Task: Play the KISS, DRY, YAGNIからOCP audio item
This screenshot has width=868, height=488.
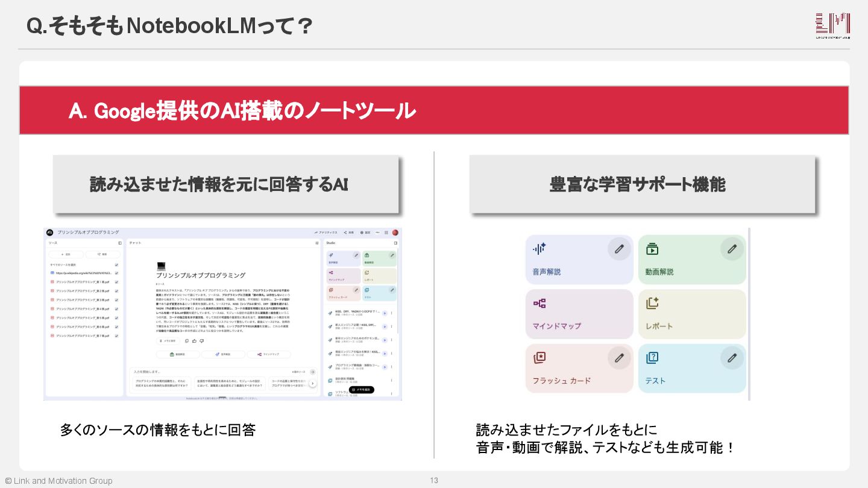Action: pyautogui.click(x=385, y=313)
